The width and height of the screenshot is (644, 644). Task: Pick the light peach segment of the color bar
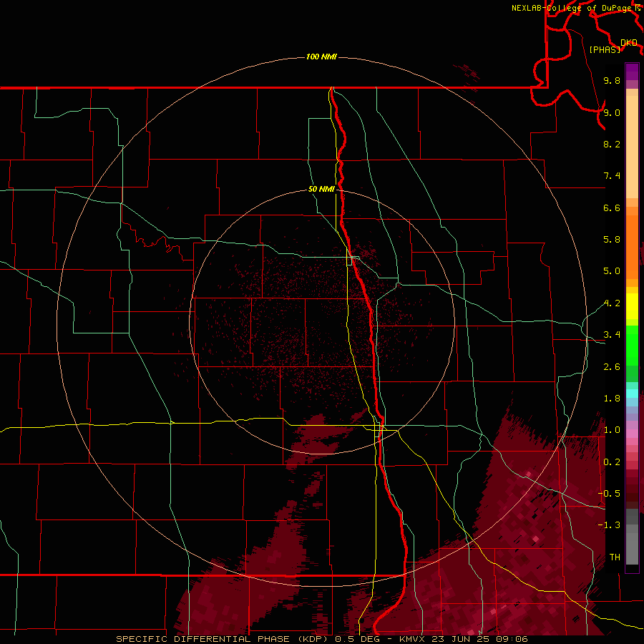click(632, 147)
